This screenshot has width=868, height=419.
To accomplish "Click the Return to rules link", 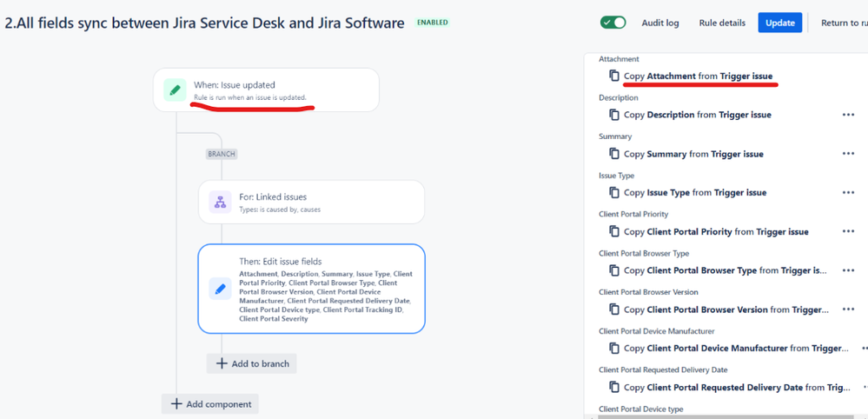I will [x=845, y=23].
